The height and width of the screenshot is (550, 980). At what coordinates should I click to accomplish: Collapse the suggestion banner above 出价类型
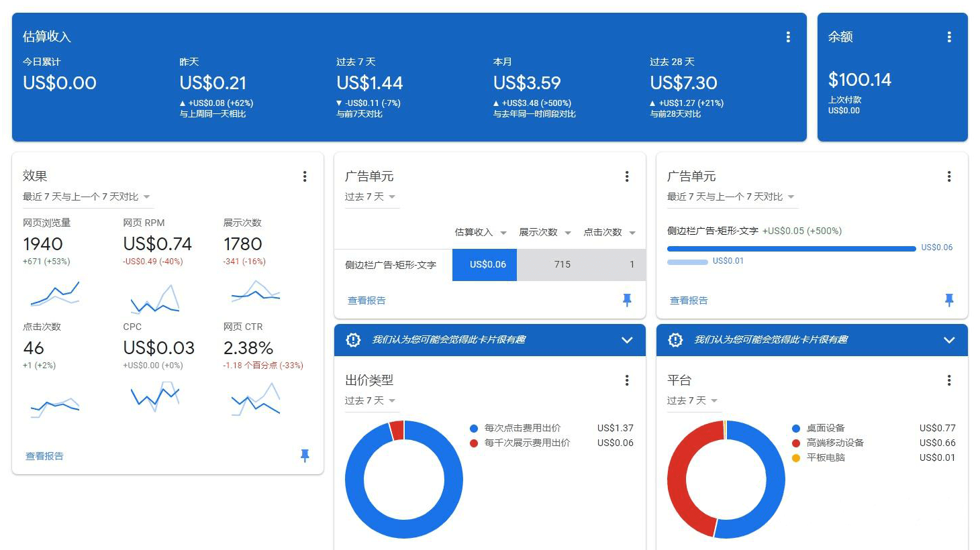[627, 340]
